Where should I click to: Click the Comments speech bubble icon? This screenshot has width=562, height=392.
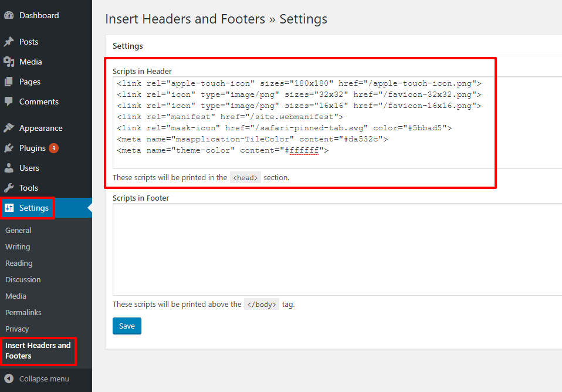pyautogui.click(x=9, y=102)
